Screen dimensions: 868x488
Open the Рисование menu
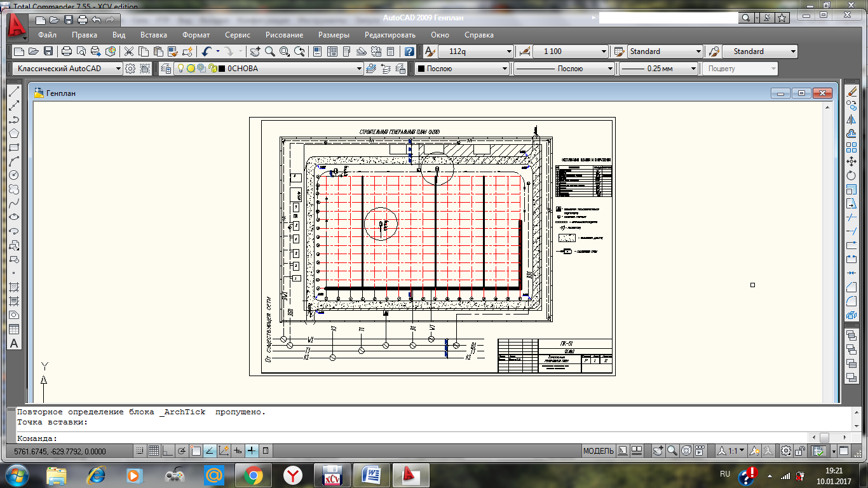pos(284,35)
